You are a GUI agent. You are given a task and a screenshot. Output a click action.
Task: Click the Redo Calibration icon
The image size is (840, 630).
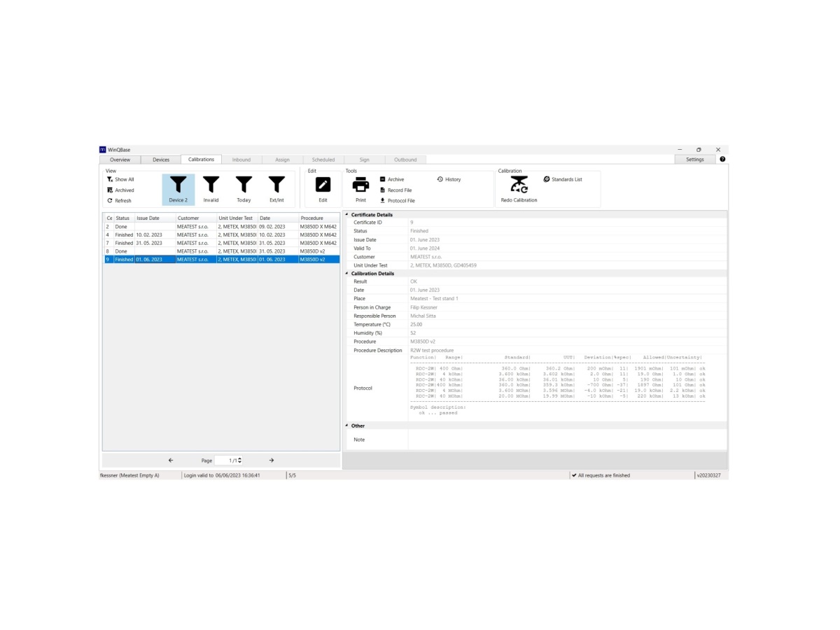coord(519,185)
